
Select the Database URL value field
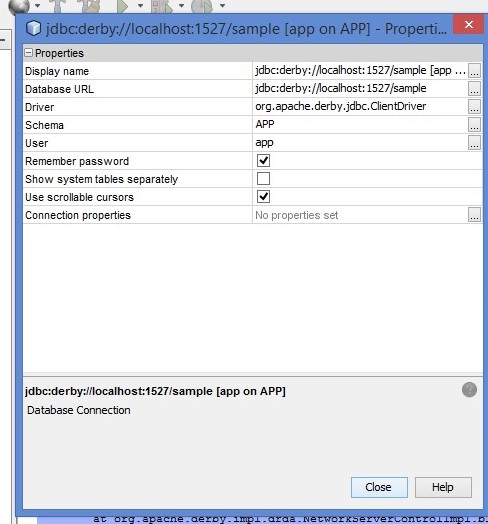(360, 89)
